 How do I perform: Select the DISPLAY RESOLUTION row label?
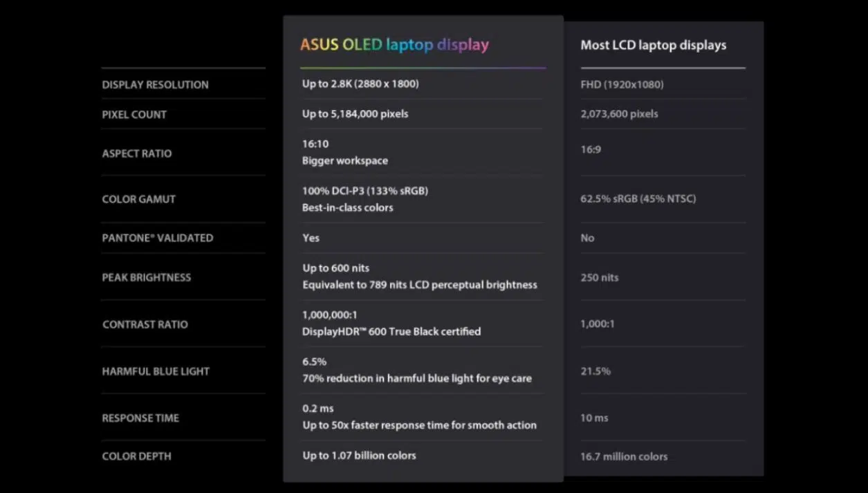[x=155, y=84]
